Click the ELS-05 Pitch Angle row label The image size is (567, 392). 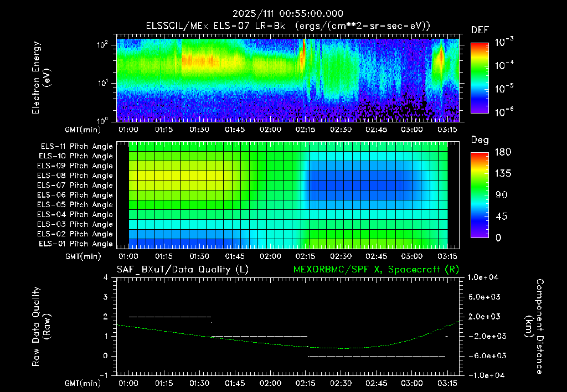(75, 205)
